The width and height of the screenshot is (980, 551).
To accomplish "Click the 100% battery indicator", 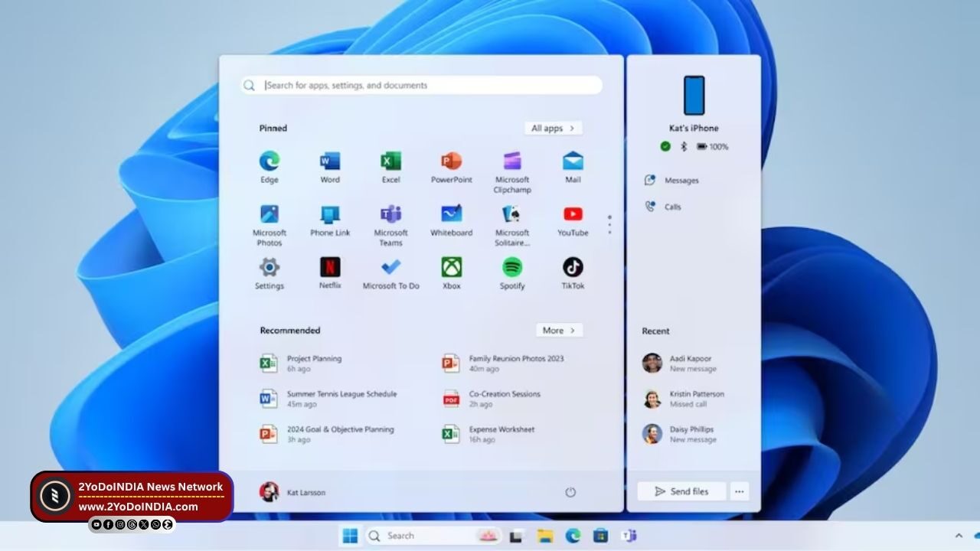I will (x=712, y=146).
